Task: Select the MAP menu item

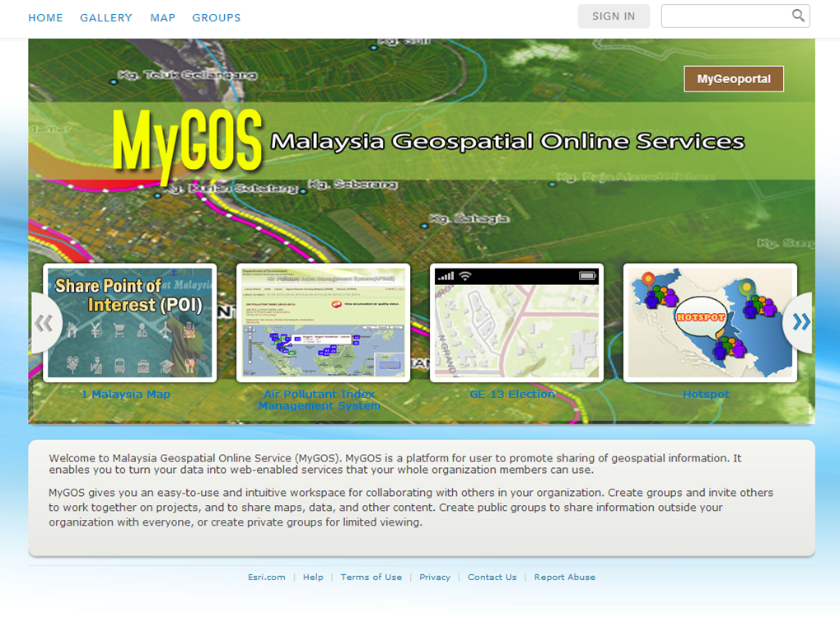Action: click(x=162, y=17)
